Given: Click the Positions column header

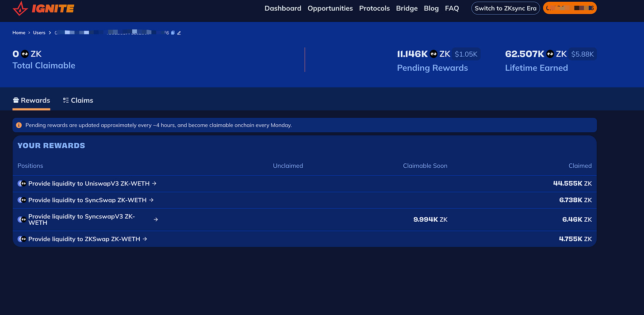Looking at the screenshot, I should [x=31, y=166].
